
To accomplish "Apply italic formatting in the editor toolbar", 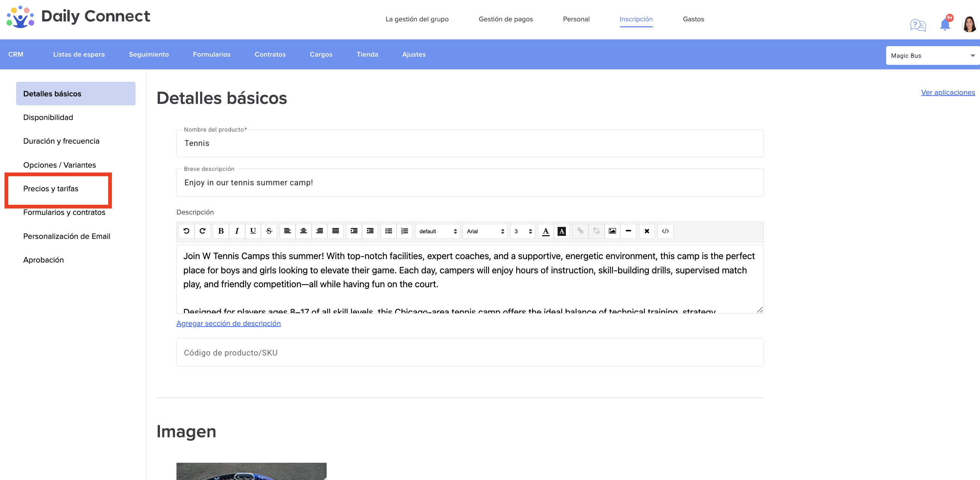I will 237,231.
